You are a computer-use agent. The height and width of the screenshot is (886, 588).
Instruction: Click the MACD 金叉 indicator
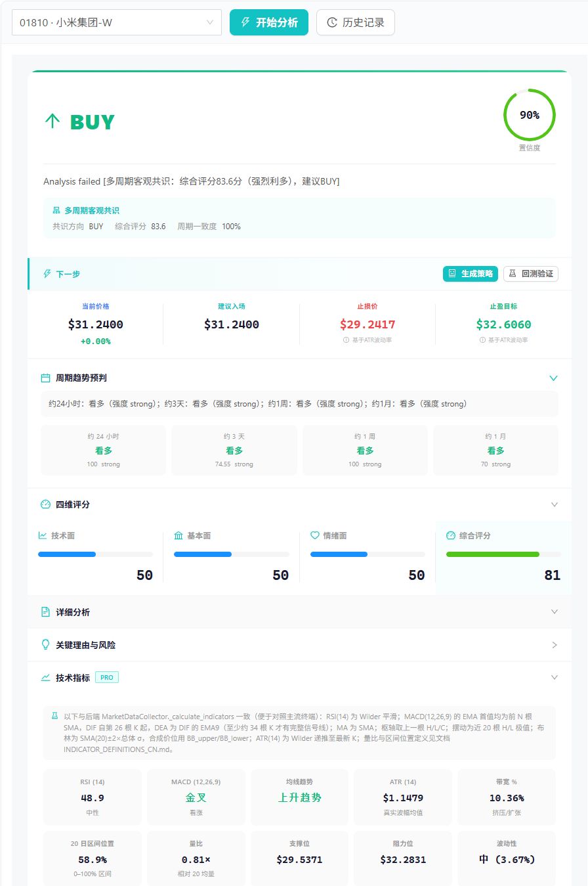click(x=196, y=798)
